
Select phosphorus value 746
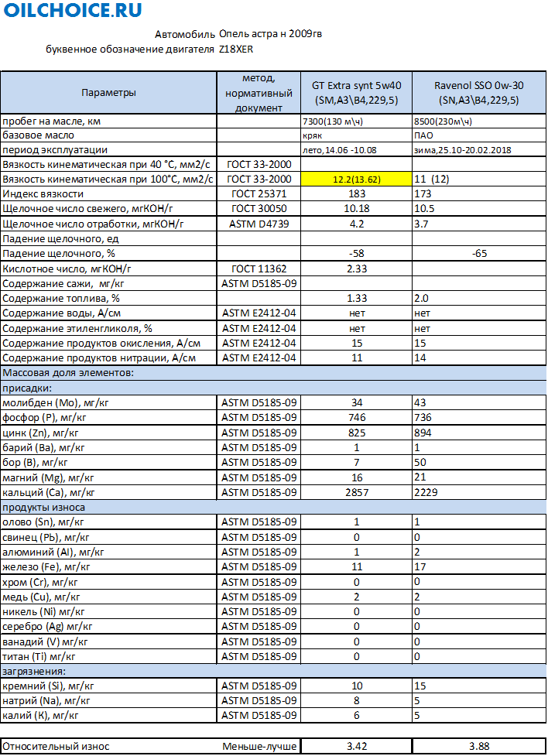[357, 418]
